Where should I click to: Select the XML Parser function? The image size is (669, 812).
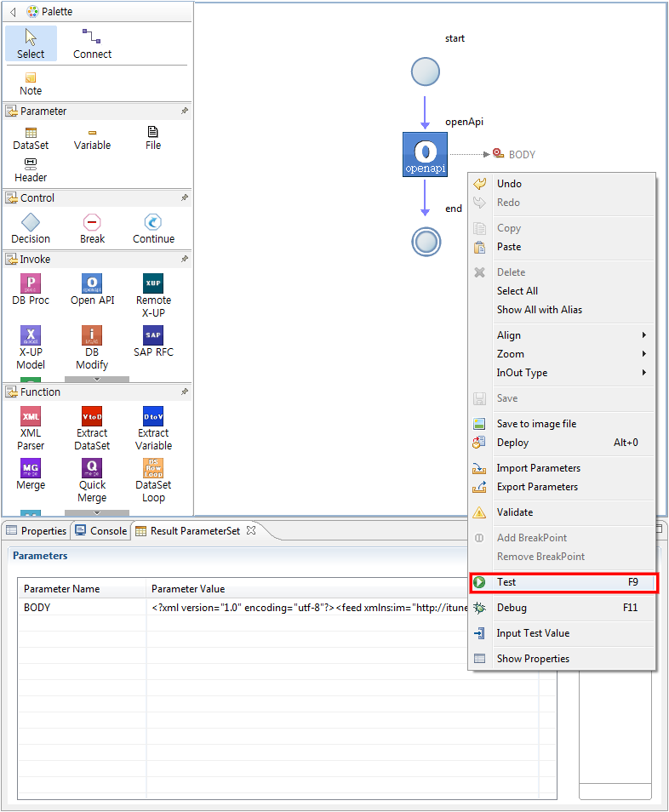tap(31, 429)
